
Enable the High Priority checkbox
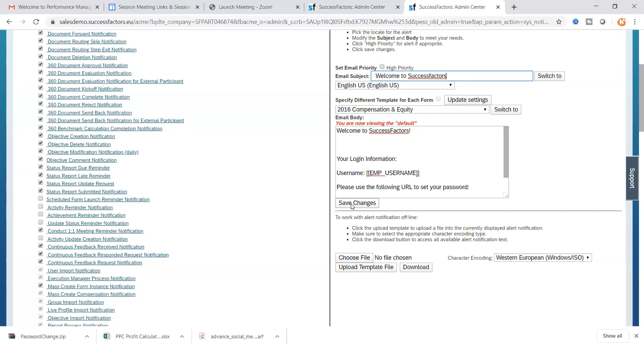[382, 67]
